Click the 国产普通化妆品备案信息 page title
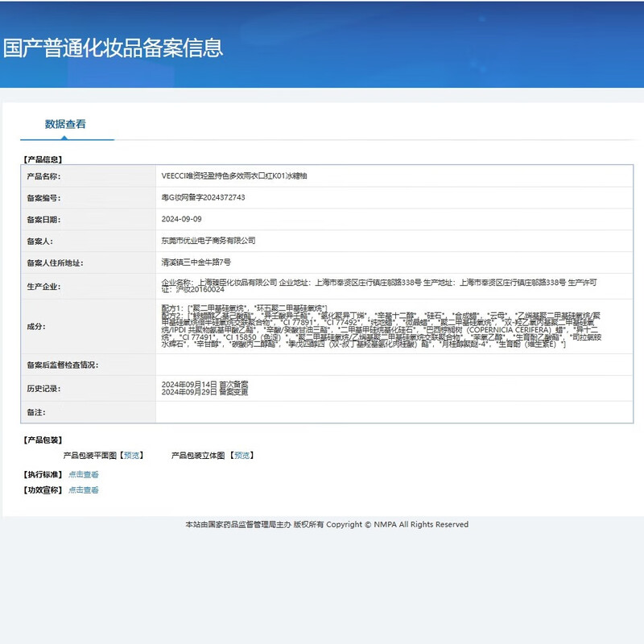644x644 pixels. click(x=114, y=47)
